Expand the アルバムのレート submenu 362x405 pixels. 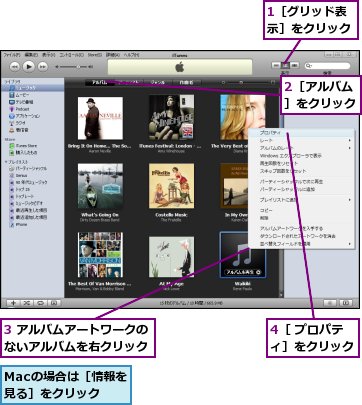click(302, 148)
